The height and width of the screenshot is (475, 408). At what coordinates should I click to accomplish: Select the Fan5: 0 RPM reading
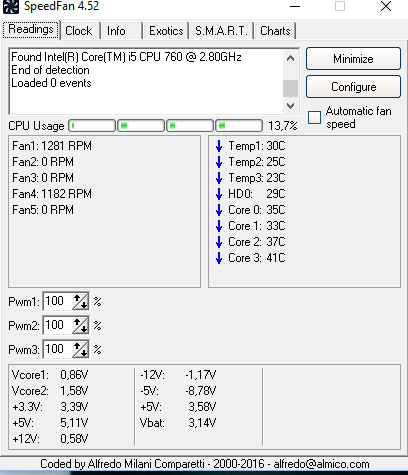[43, 210]
